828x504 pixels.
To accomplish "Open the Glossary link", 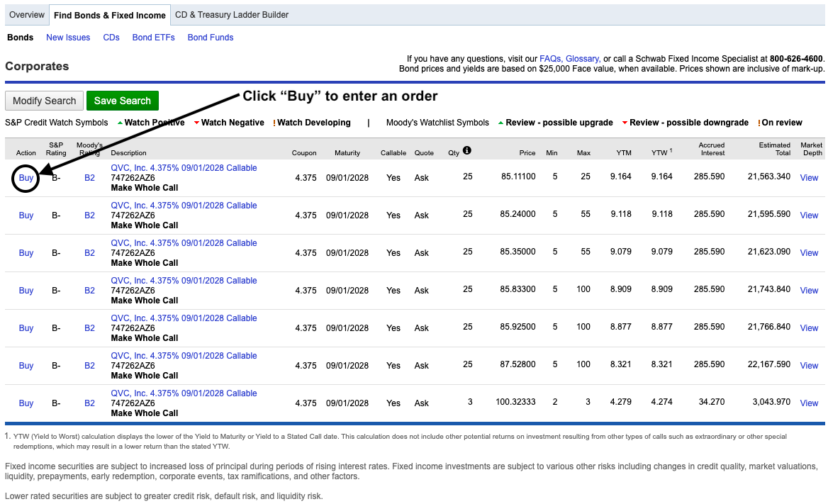I will [x=583, y=59].
